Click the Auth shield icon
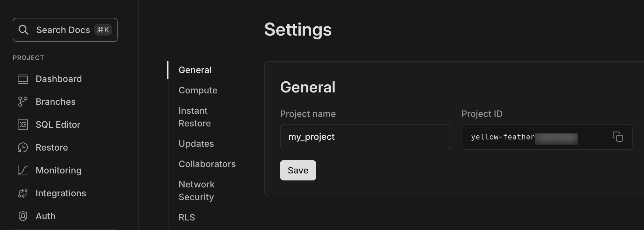This screenshot has height=230, width=644. pos(23,216)
